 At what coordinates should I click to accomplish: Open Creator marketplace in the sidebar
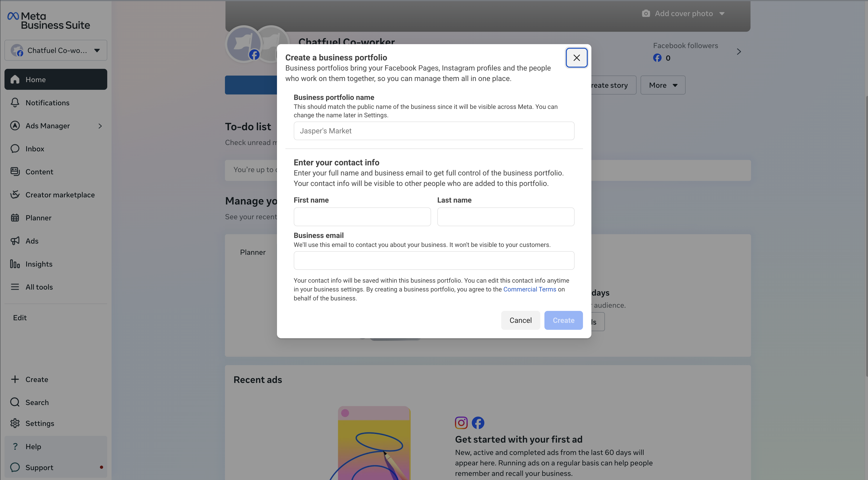pos(56,195)
